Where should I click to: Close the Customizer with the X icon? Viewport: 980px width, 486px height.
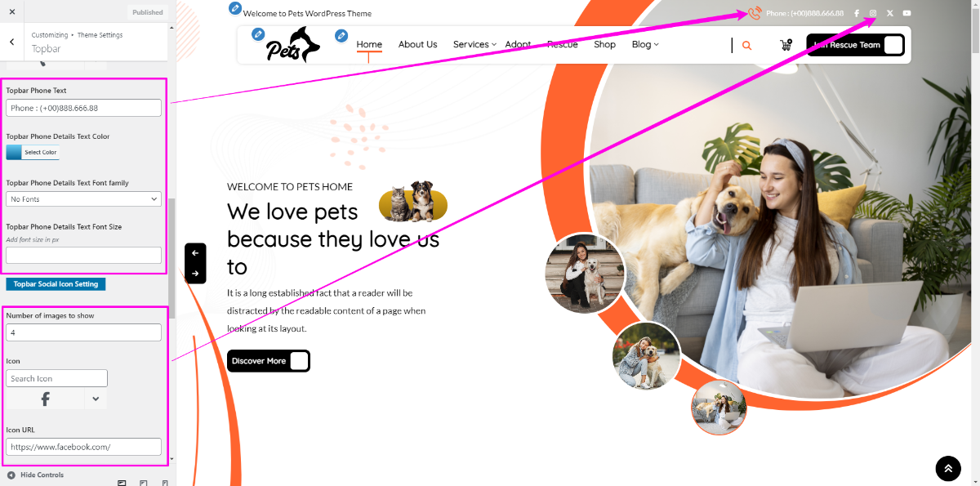pos(11,11)
